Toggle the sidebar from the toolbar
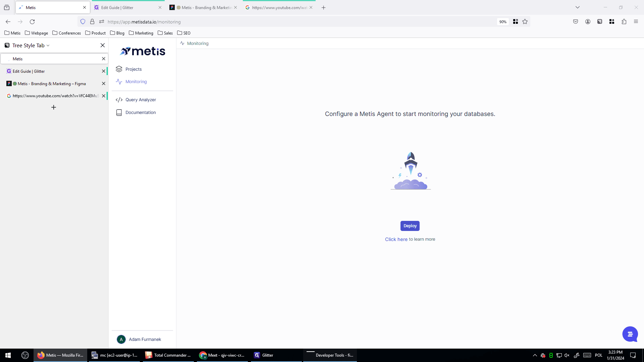Image resolution: width=644 pixels, height=362 pixels. (600, 22)
